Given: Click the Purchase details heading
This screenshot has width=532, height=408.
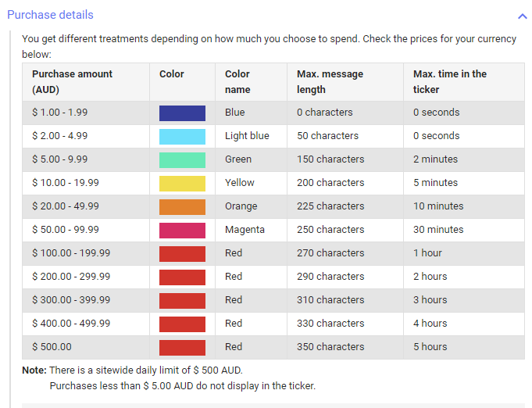Looking at the screenshot, I should [x=50, y=15].
